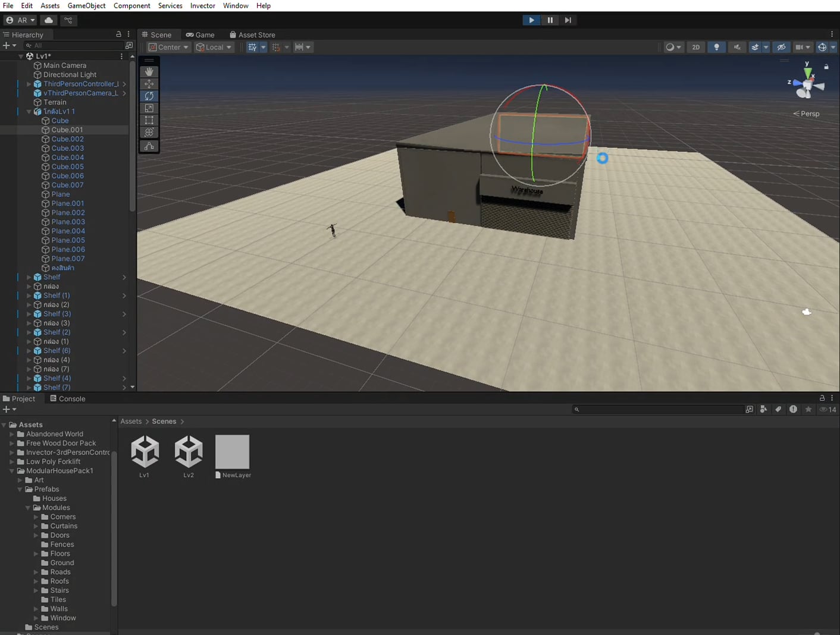
Task: Toggle scene lighting bulb button
Action: (716, 47)
